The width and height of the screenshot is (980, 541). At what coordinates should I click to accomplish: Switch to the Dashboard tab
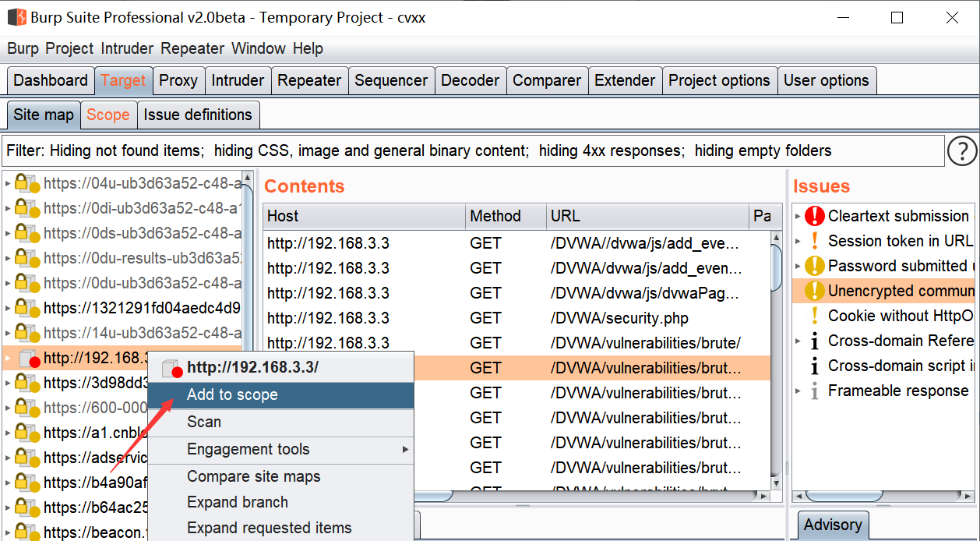(x=51, y=80)
